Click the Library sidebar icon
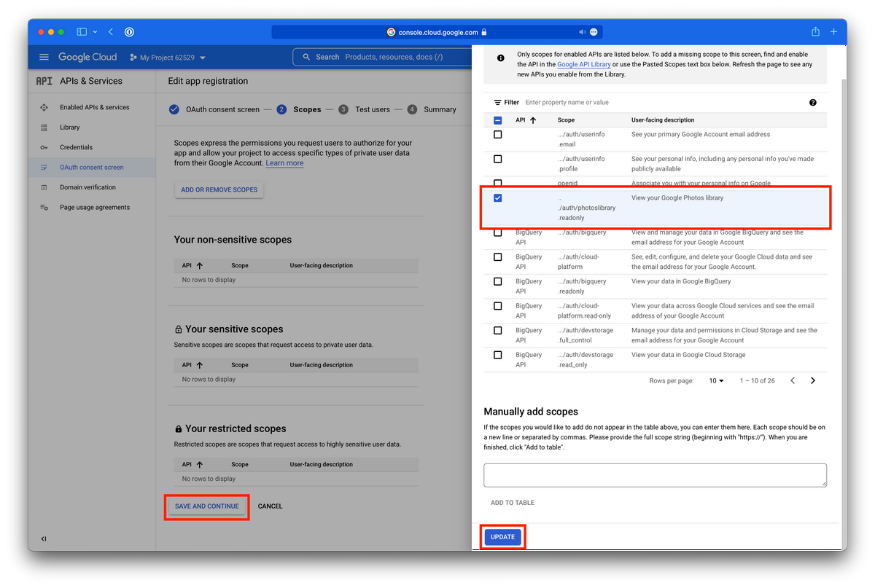The height and width of the screenshot is (588, 875). [x=44, y=128]
